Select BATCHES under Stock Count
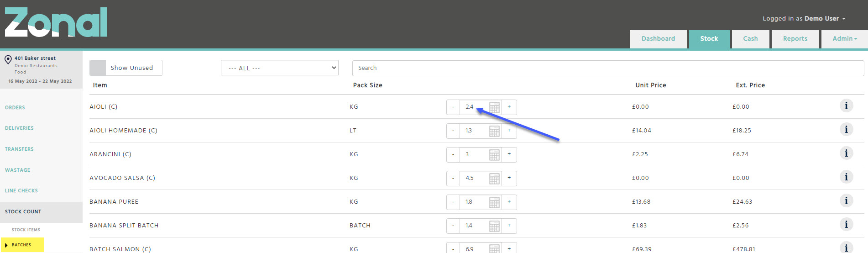This screenshot has height=253, width=868. coord(22,245)
